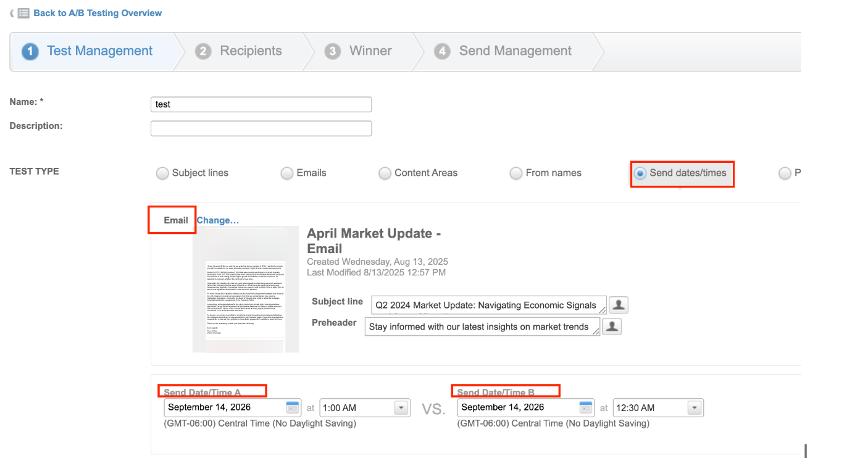Open personalization icon next to Subject line field

(x=619, y=305)
